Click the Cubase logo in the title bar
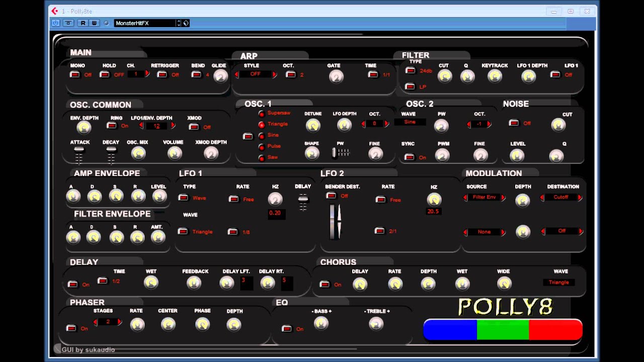 (54, 11)
